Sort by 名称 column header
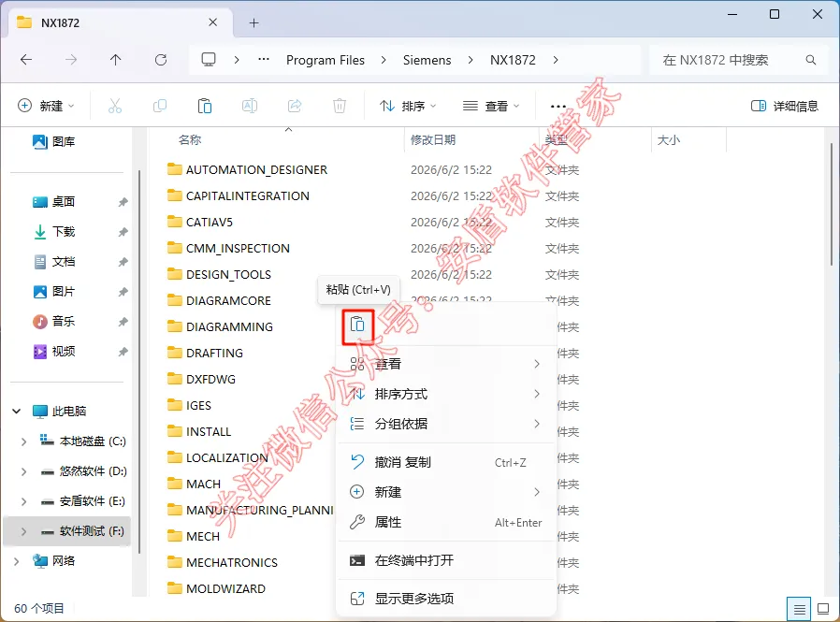840x622 pixels. tap(190, 140)
